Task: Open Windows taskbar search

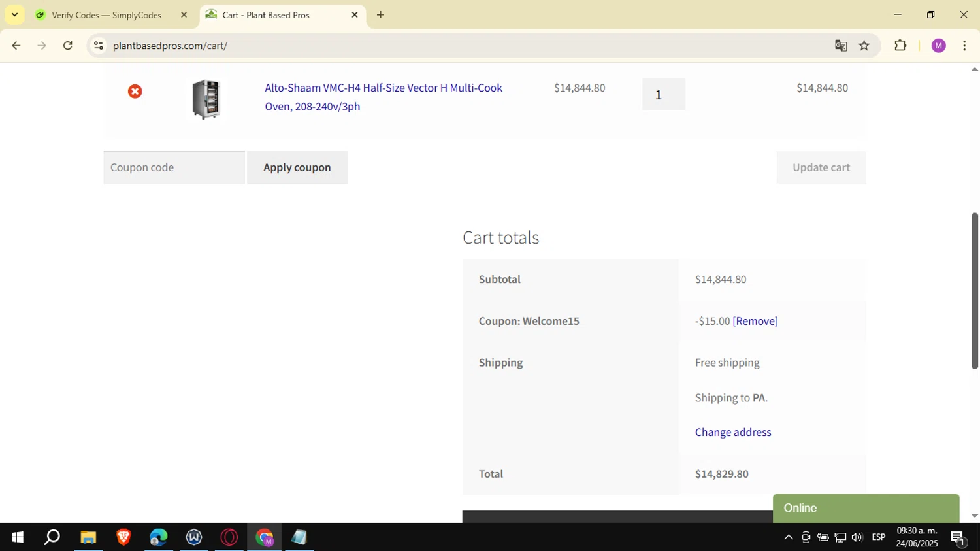Action: click(52, 537)
